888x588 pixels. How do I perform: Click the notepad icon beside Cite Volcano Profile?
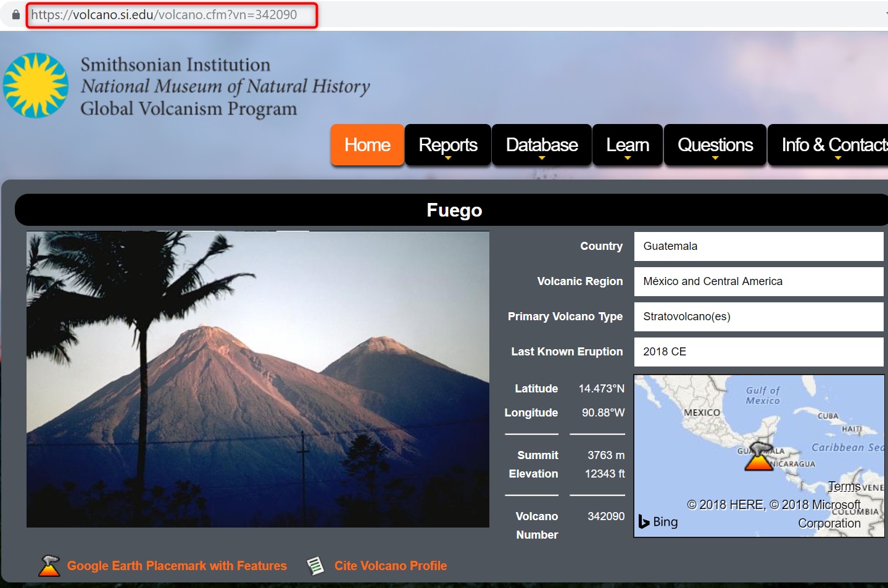(x=316, y=565)
